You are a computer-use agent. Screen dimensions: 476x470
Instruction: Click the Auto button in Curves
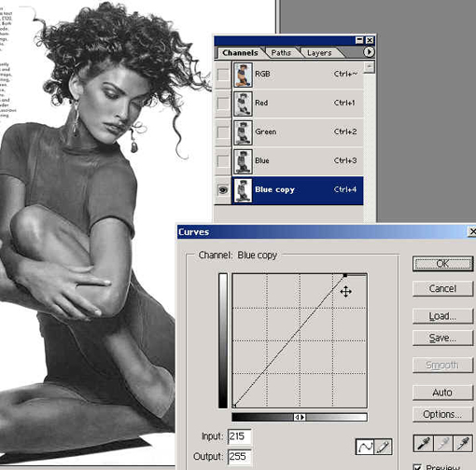click(442, 393)
